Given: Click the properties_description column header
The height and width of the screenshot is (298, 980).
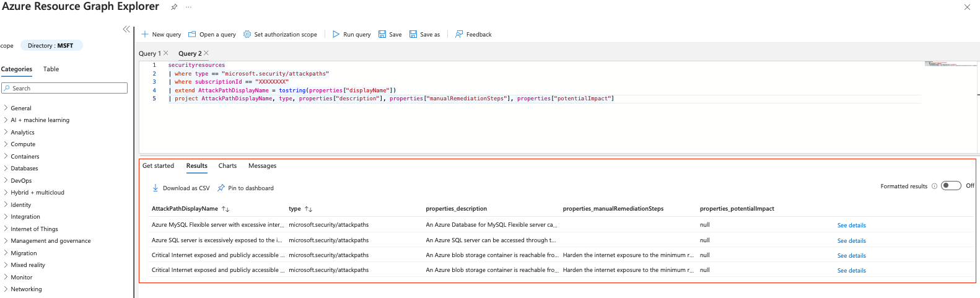Looking at the screenshot, I should coord(456,209).
